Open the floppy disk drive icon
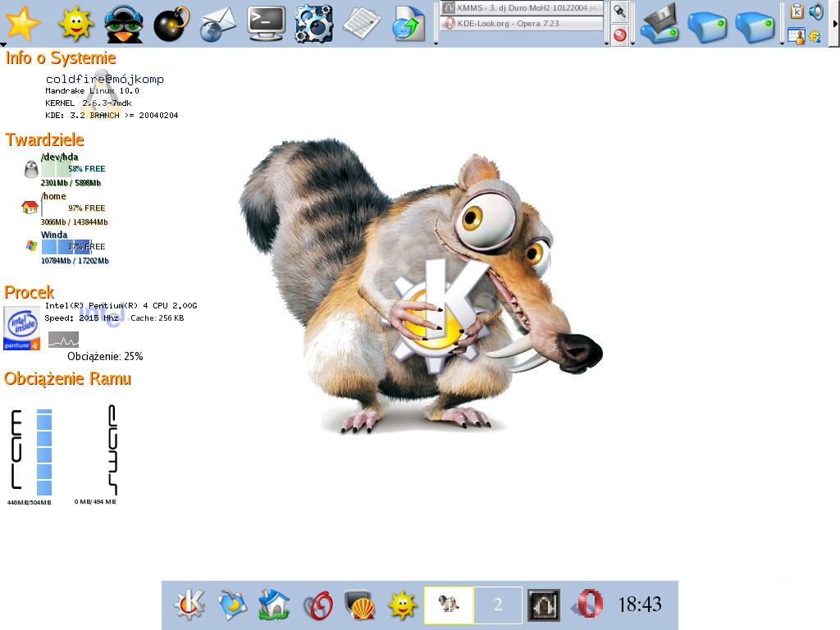This screenshot has height=630, width=840. (x=660, y=24)
